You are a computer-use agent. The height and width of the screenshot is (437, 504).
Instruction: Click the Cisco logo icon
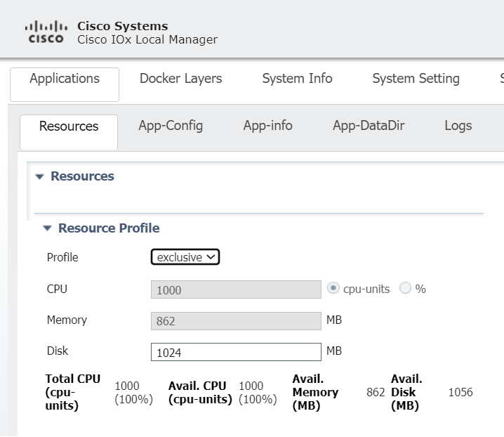click(x=46, y=32)
